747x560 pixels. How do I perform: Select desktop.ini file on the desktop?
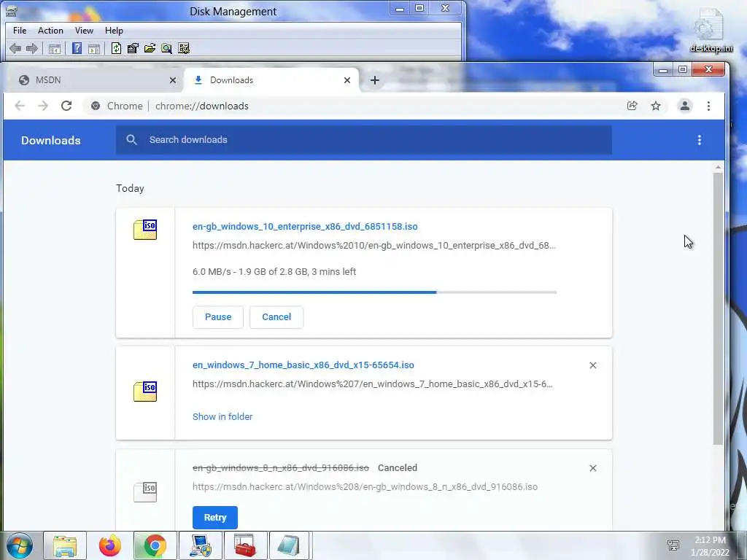pos(711,31)
